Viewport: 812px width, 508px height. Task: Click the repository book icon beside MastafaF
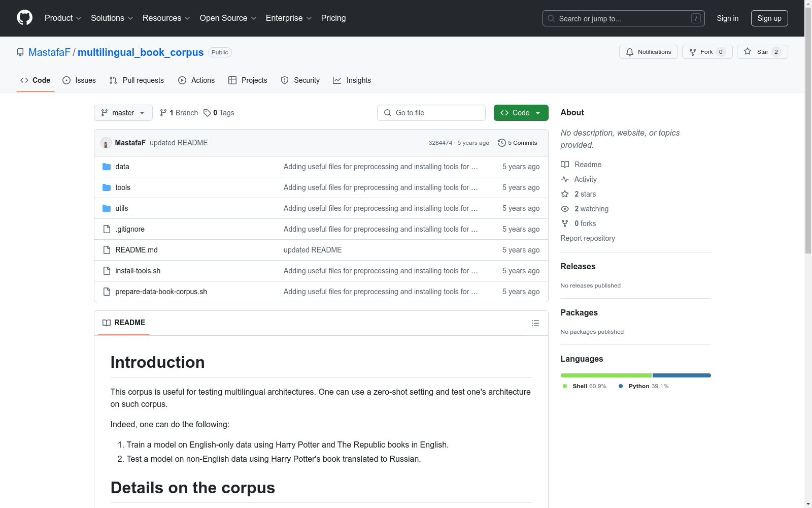tap(20, 52)
